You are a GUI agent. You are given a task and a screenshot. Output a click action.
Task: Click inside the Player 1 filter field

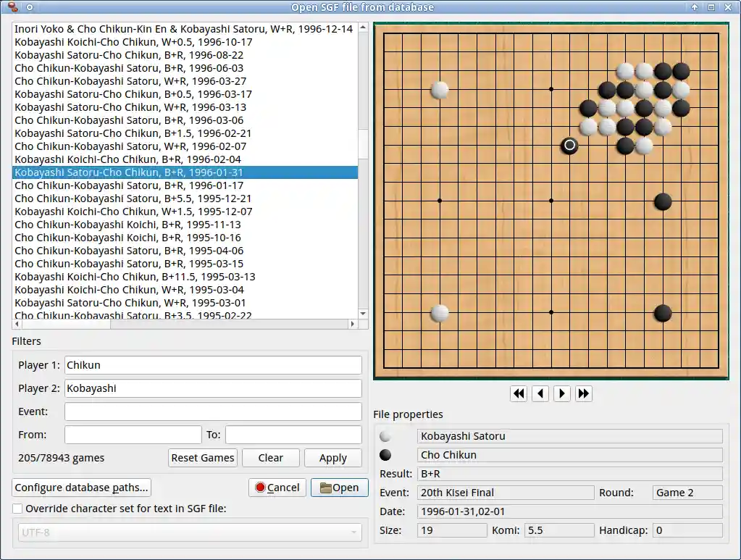[x=213, y=365]
